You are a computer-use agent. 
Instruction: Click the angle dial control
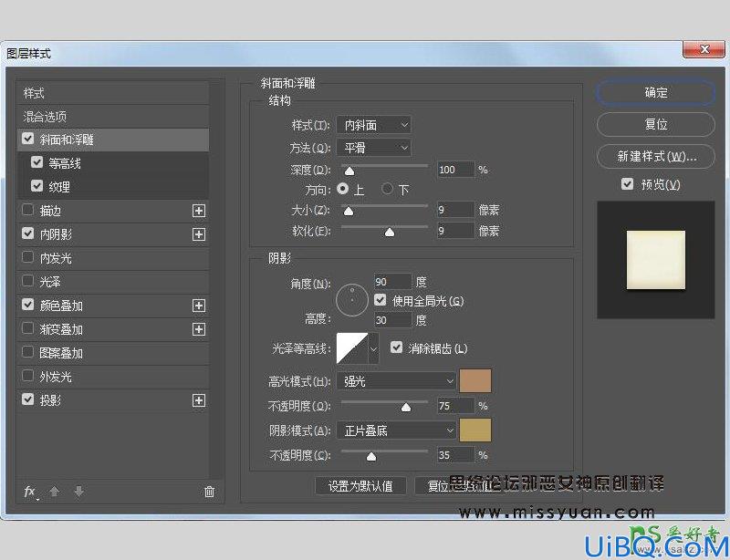tap(352, 300)
